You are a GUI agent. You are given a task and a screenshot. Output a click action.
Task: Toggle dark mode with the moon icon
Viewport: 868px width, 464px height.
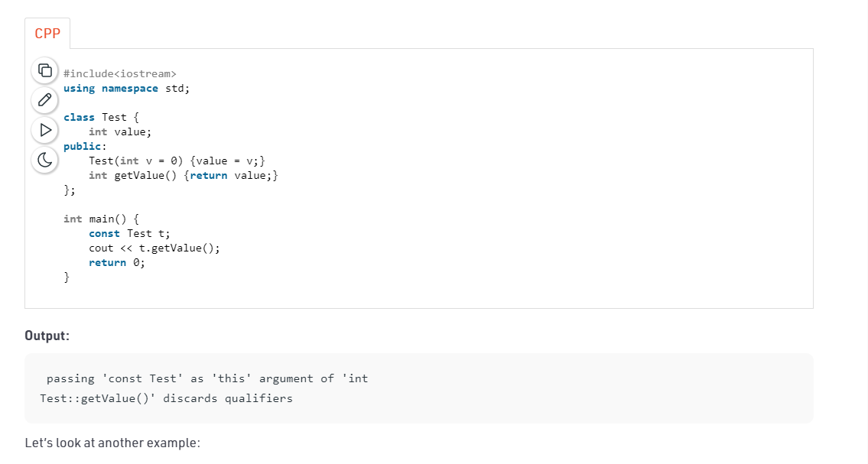pyautogui.click(x=45, y=160)
